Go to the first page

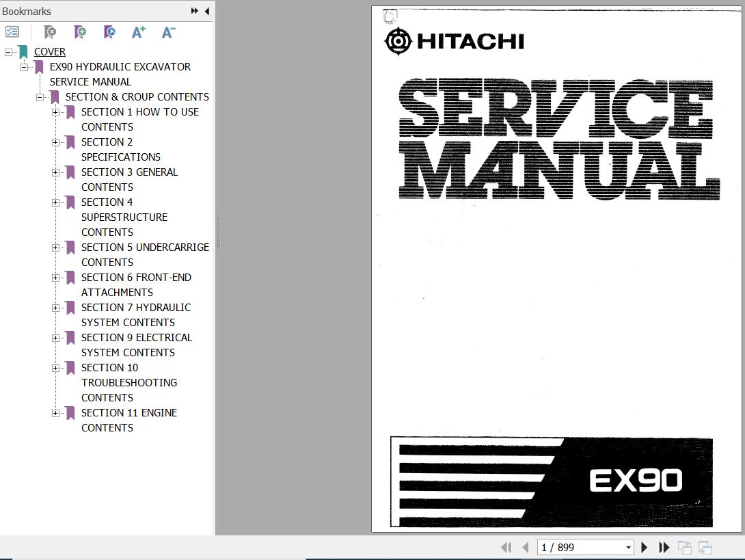point(506,548)
